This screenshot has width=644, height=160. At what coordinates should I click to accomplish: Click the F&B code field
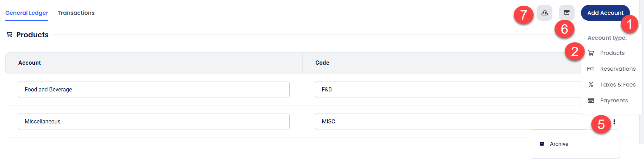click(447, 90)
